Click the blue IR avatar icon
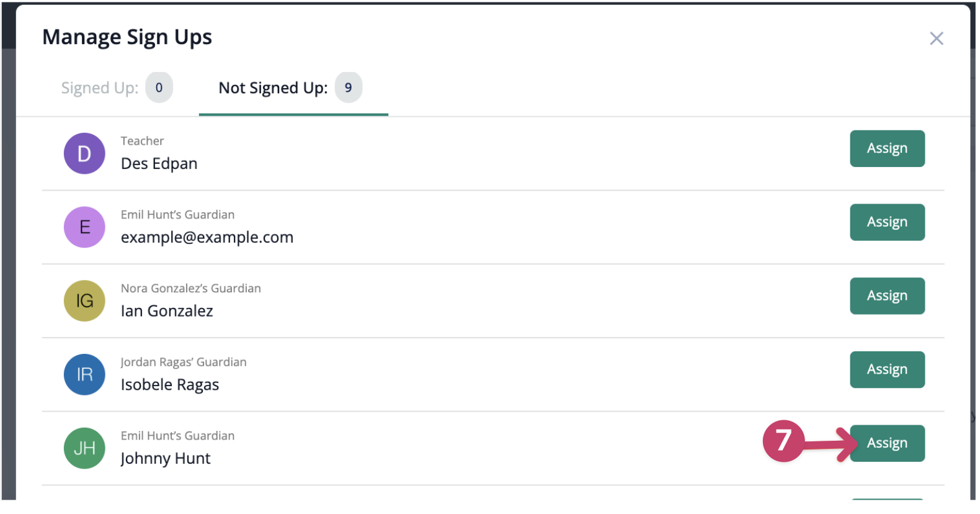 tap(84, 374)
